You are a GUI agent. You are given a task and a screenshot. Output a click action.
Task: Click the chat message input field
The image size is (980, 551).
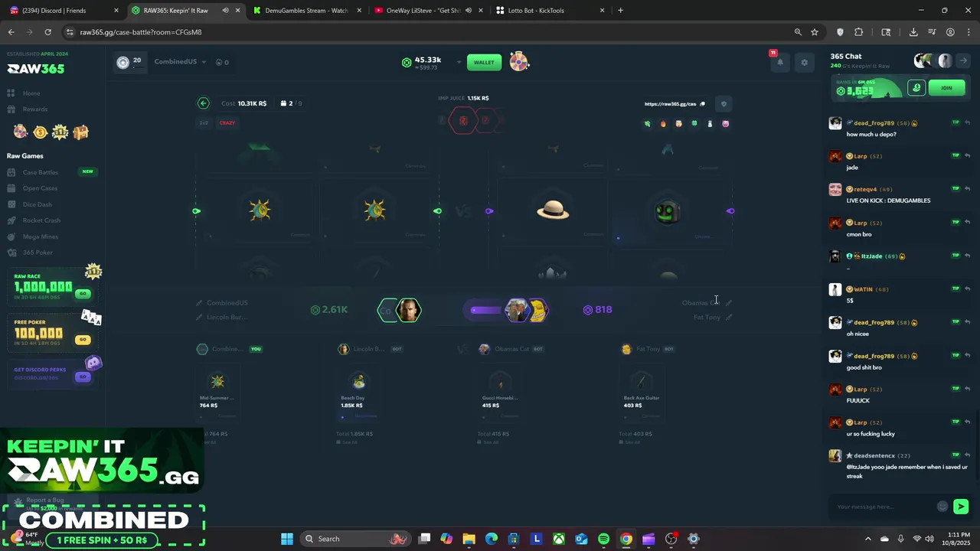884,507
